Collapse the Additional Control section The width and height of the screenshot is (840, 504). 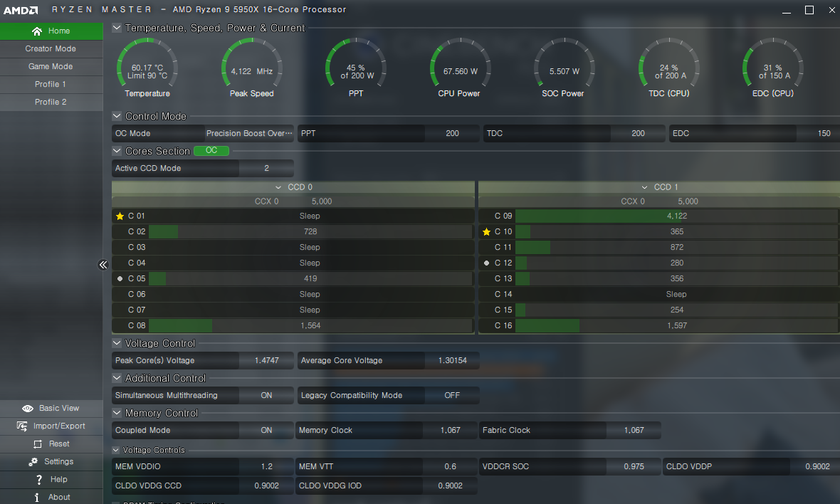117,377
